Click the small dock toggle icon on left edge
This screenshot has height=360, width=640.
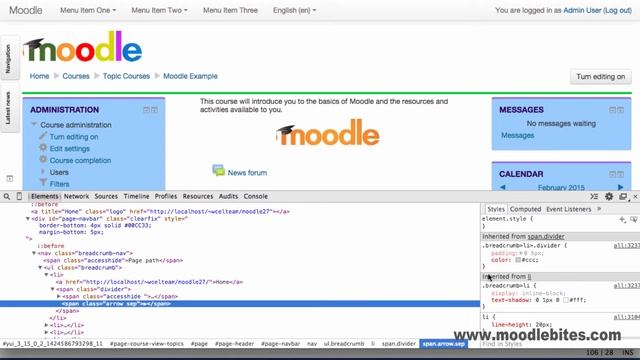[10, 178]
